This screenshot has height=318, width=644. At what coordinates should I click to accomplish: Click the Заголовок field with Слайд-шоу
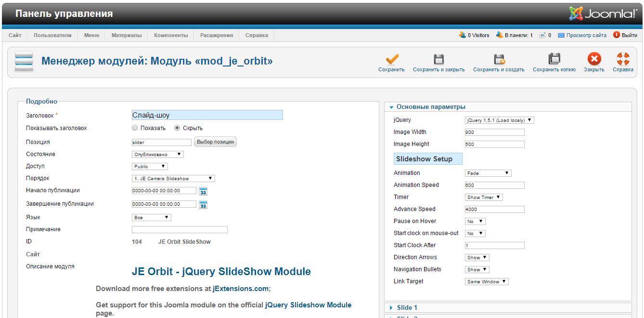coord(207,115)
